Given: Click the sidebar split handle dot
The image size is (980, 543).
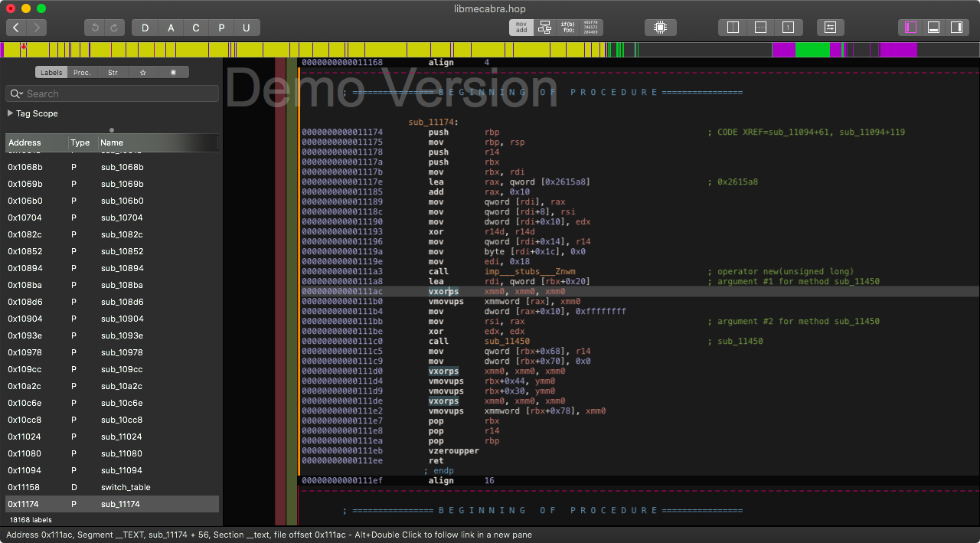Looking at the screenshot, I should (x=112, y=129).
